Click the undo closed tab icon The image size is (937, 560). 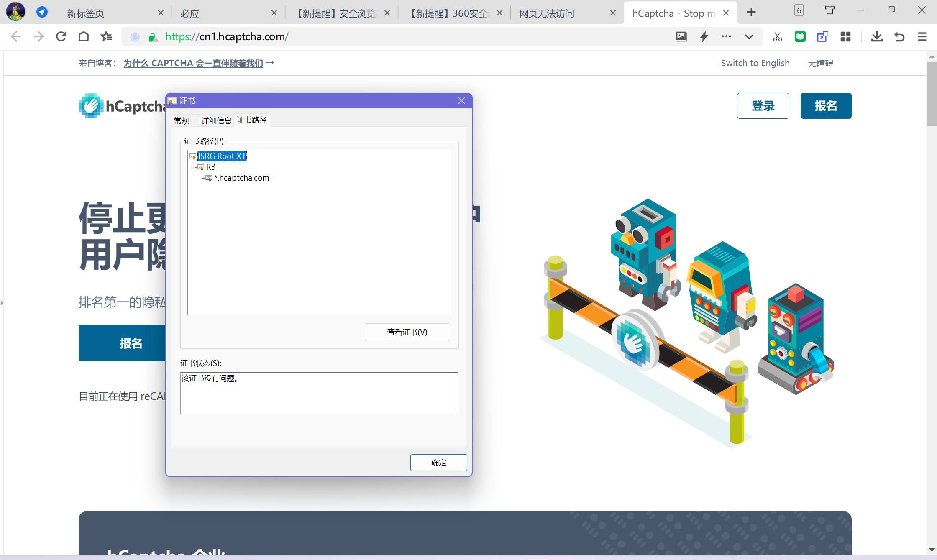click(x=899, y=37)
